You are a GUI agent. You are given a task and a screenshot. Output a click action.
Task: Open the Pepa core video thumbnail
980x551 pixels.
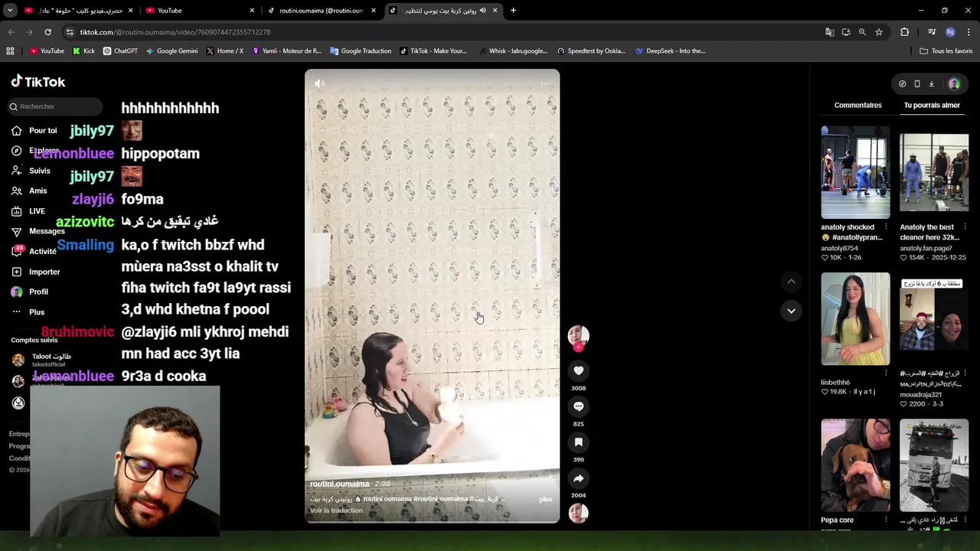(855, 465)
